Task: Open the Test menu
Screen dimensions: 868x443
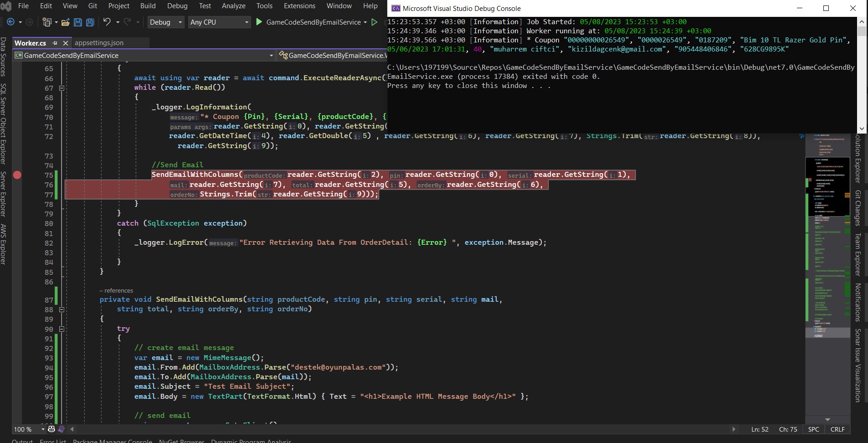Action: pos(205,6)
